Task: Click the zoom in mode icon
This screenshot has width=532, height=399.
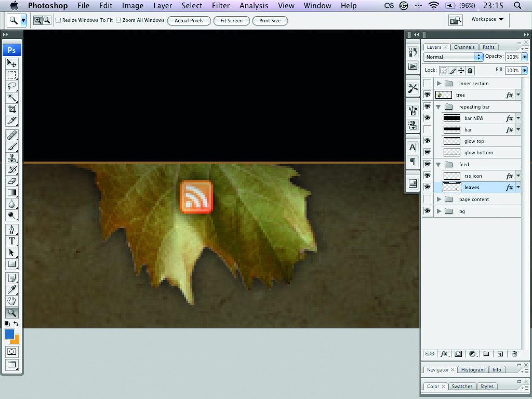Action: 37,20
